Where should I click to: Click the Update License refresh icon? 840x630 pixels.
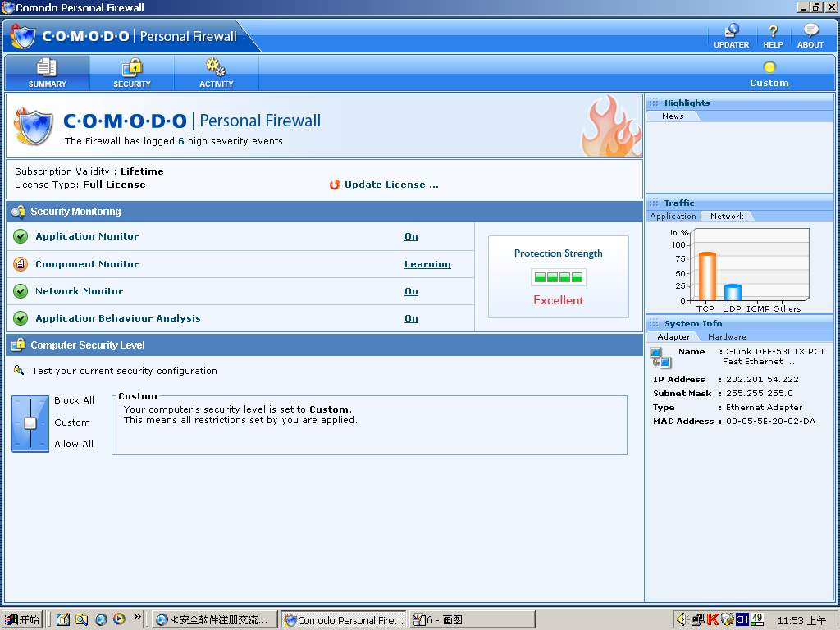335,185
